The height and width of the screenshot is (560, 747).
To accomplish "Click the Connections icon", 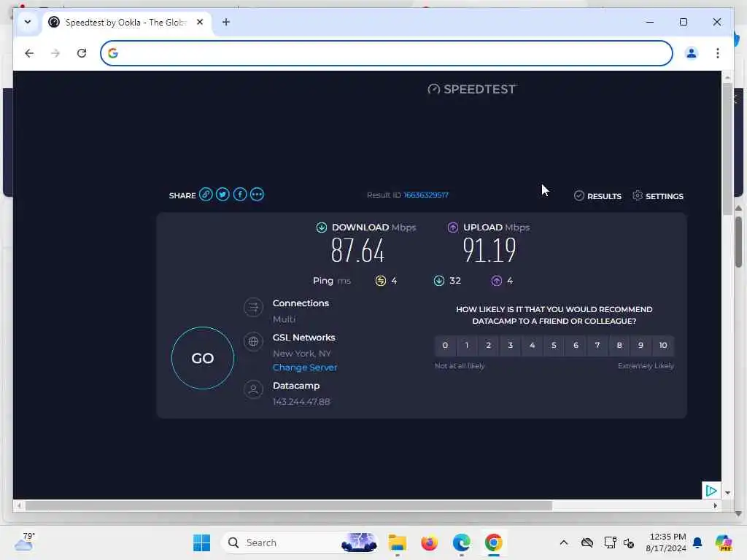I will pos(253,307).
